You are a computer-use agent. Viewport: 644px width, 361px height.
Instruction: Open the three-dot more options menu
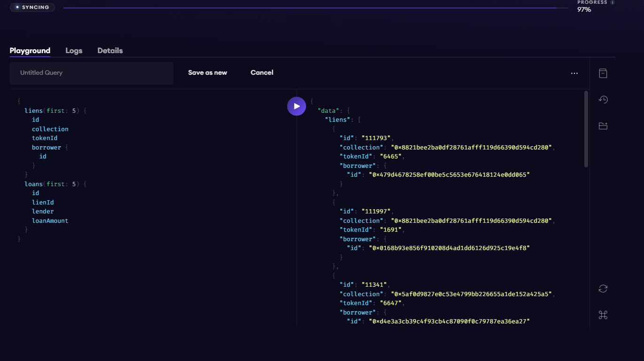coord(574,73)
